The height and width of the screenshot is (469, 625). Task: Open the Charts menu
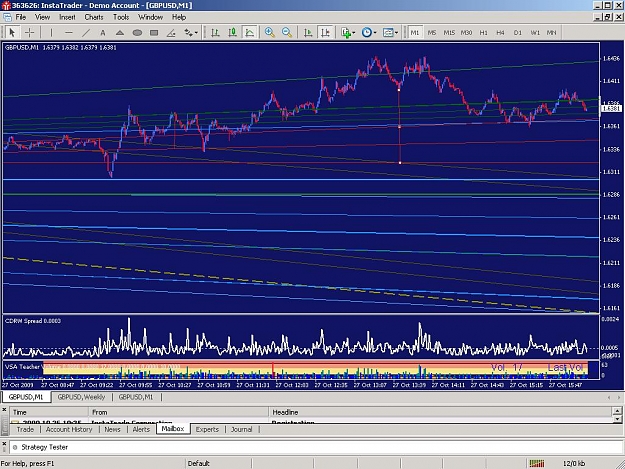pos(94,17)
